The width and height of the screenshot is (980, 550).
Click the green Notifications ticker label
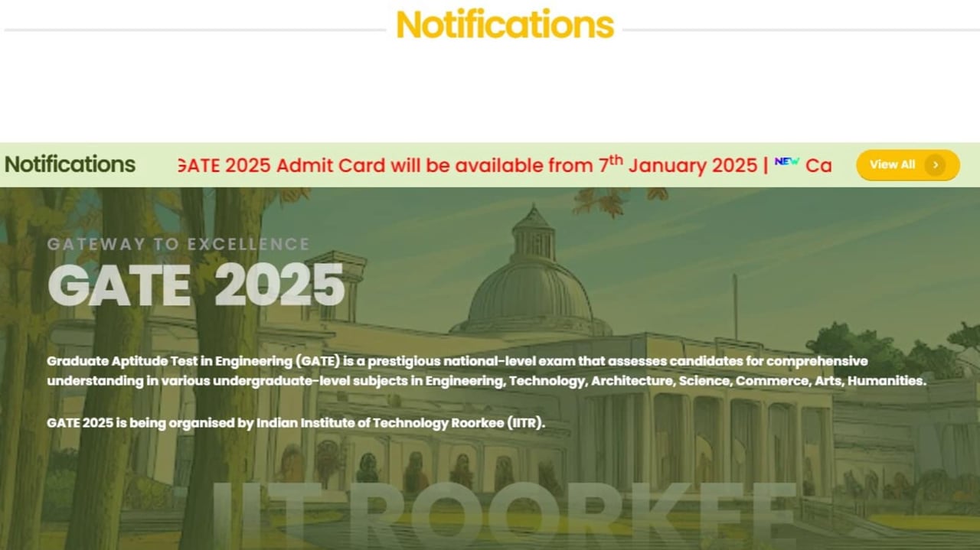coord(70,164)
